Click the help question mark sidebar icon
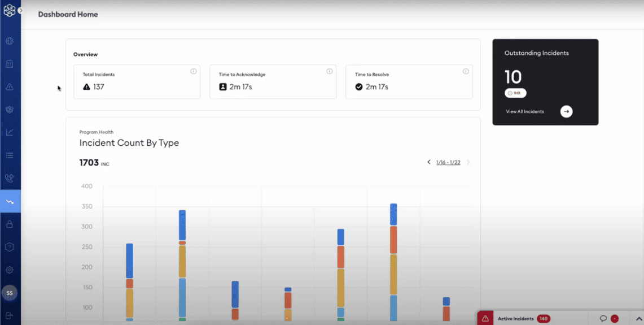Screen dimensions: 644x325 point(10,247)
